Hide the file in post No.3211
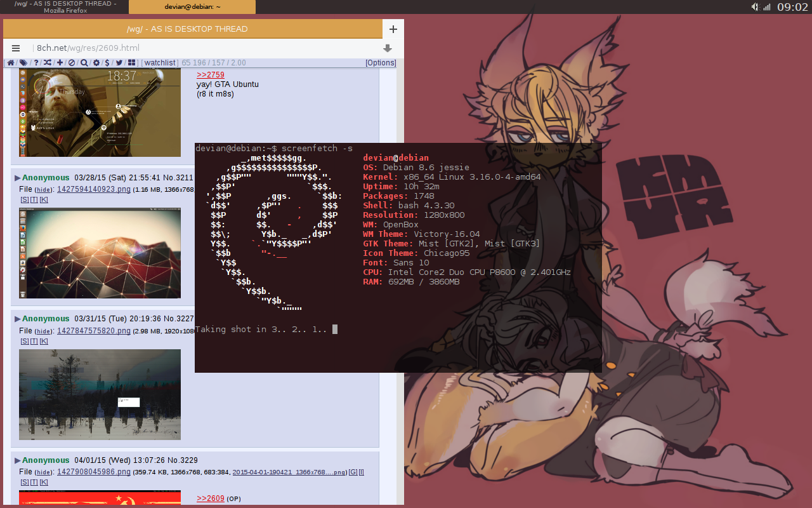Screen dimensions: 812x508 tap(43, 190)
